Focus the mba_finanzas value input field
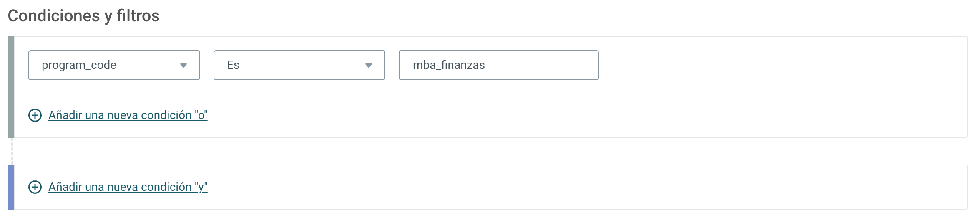This screenshot has height=223, width=980. click(499, 65)
